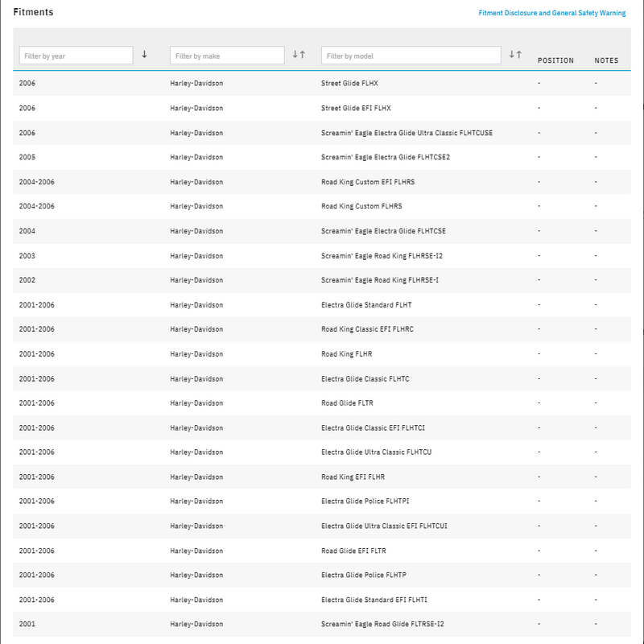Click the year column sort arrow
Image resolution: width=644 pixels, height=644 pixels.
point(145,55)
